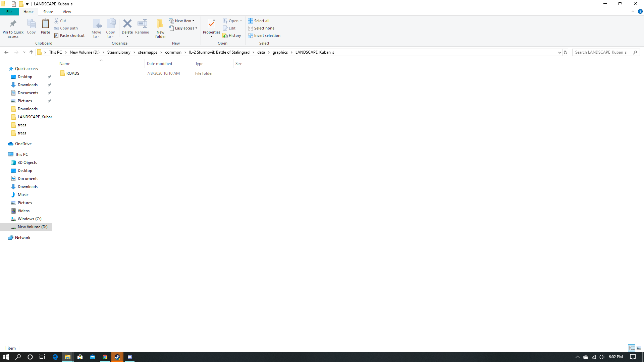Open Windows Start menu
Screen dimensions: 644x362
pyautogui.click(x=6, y=357)
